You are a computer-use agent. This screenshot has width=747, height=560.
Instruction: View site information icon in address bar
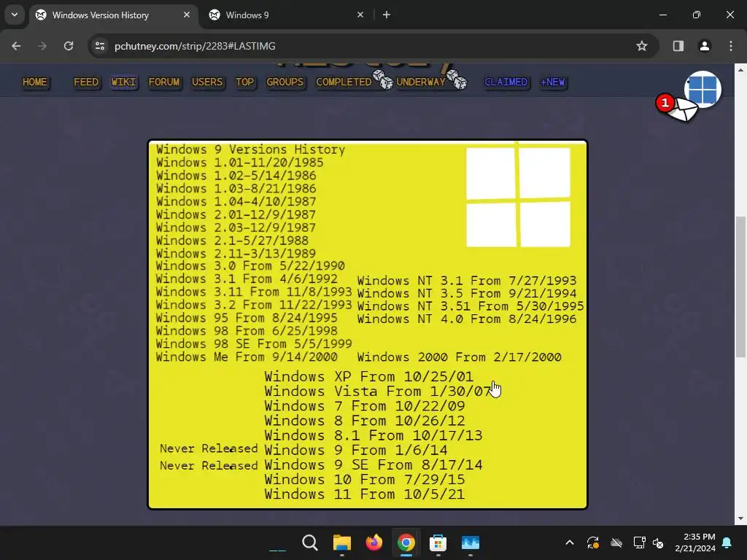(x=100, y=46)
